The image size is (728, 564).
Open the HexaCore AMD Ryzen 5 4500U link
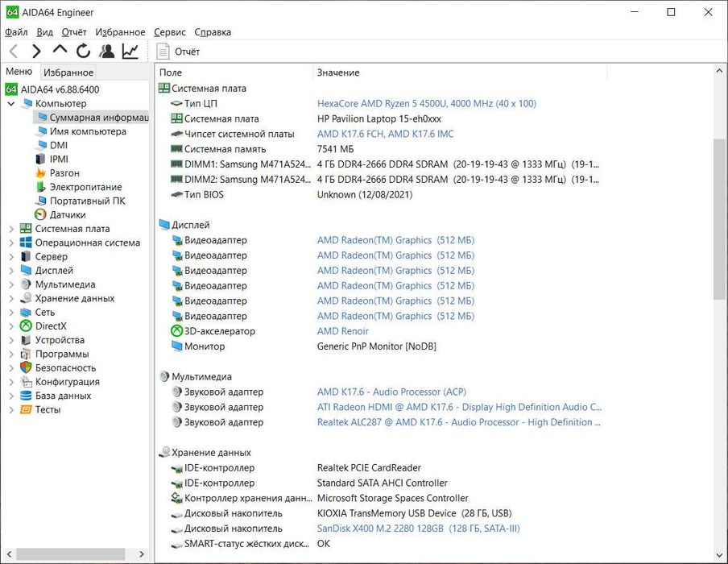pos(426,104)
